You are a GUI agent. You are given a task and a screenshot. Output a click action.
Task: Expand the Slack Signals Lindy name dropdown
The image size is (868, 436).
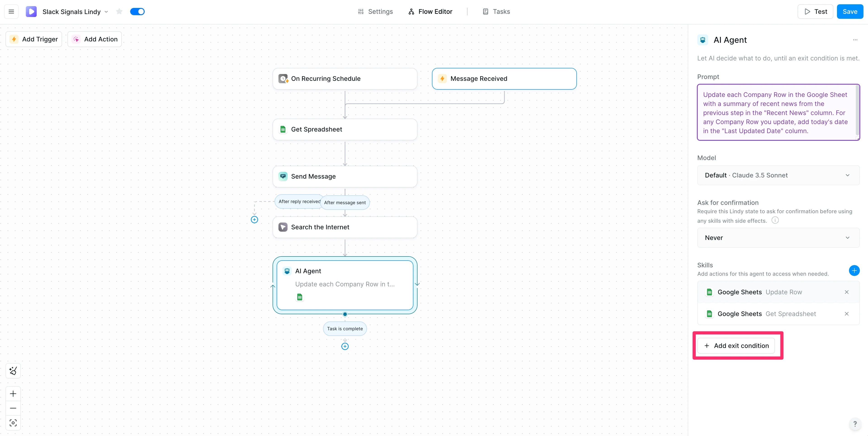click(x=106, y=12)
